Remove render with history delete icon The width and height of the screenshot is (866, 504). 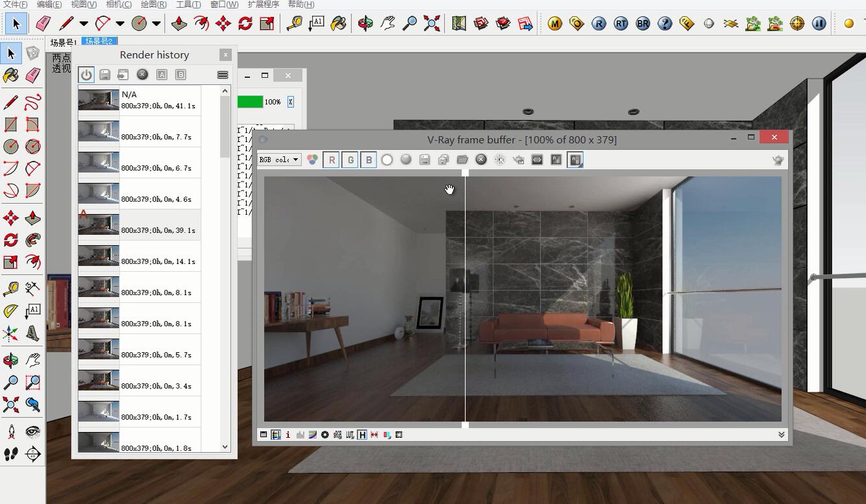(x=142, y=75)
